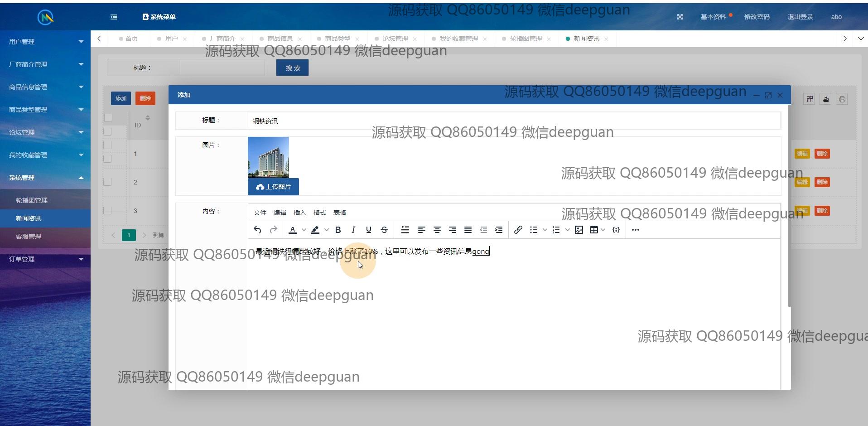Screen dimensions: 868x426
Task: Open the 格式 menu in the editor
Action: pyautogui.click(x=320, y=213)
